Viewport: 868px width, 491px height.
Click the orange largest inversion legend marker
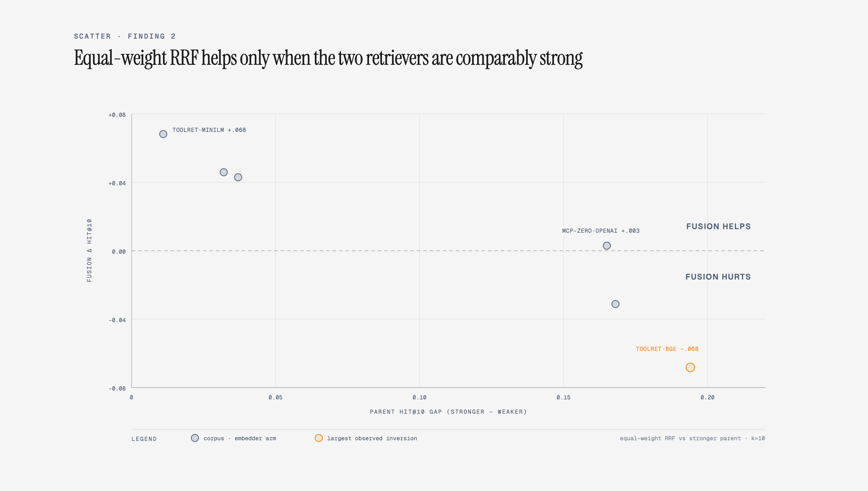tap(318, 438)
